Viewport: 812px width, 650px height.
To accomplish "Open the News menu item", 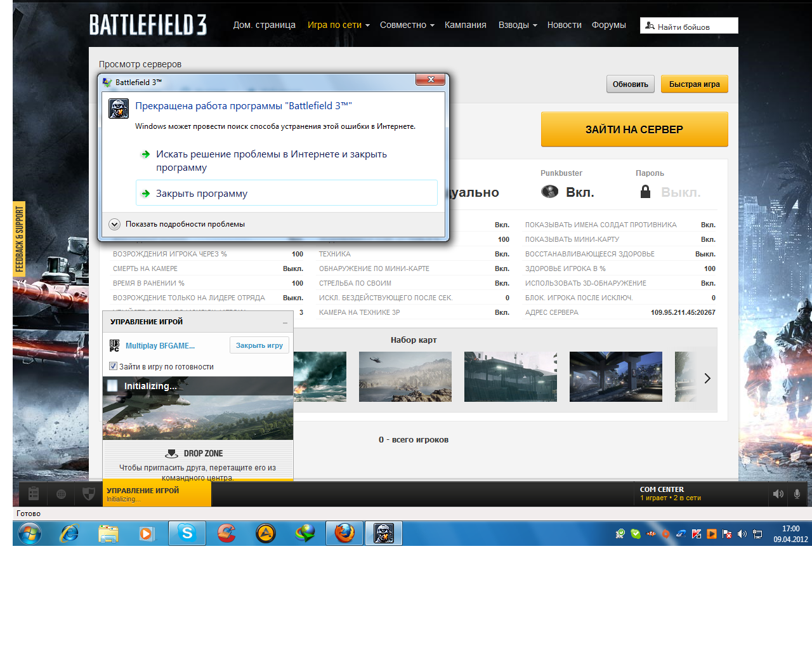I will tap(564, 25).
